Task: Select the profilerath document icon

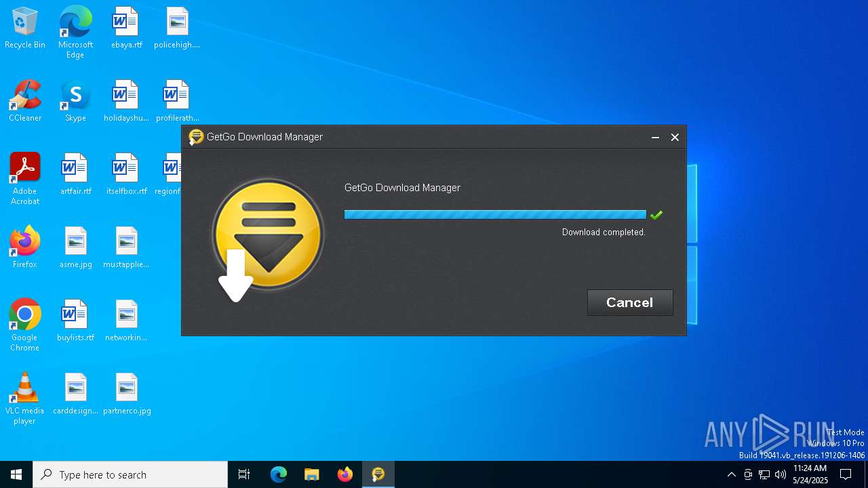Action: tap(177, 102)
